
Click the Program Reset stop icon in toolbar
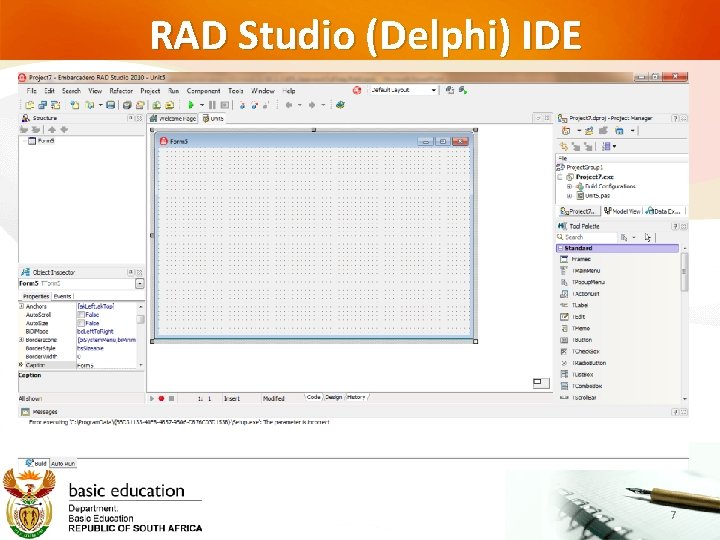coord(225,105)
